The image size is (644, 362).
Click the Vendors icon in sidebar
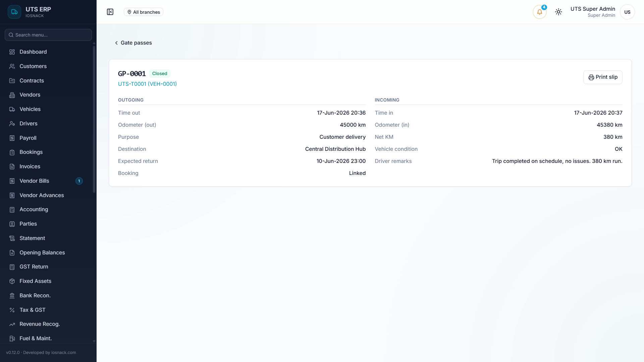(12, 95)
